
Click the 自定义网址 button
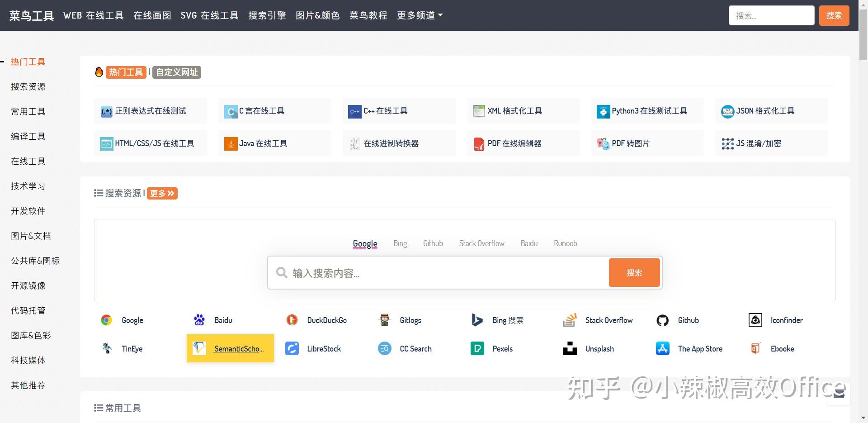pos(176,72)
